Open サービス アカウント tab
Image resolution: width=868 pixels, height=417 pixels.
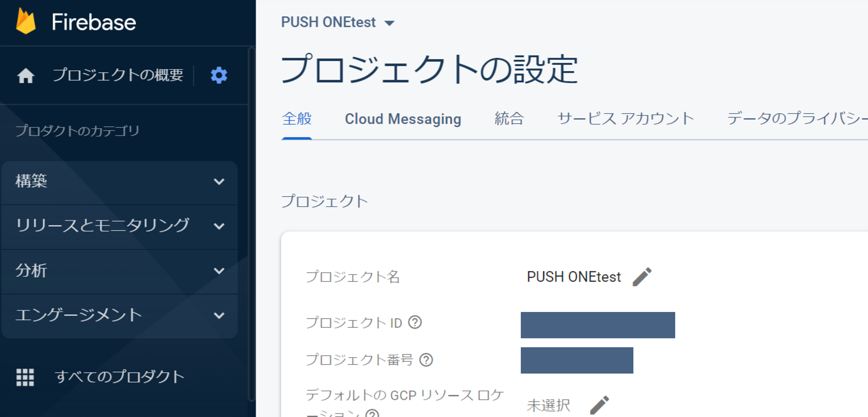(x=626, y=119)
